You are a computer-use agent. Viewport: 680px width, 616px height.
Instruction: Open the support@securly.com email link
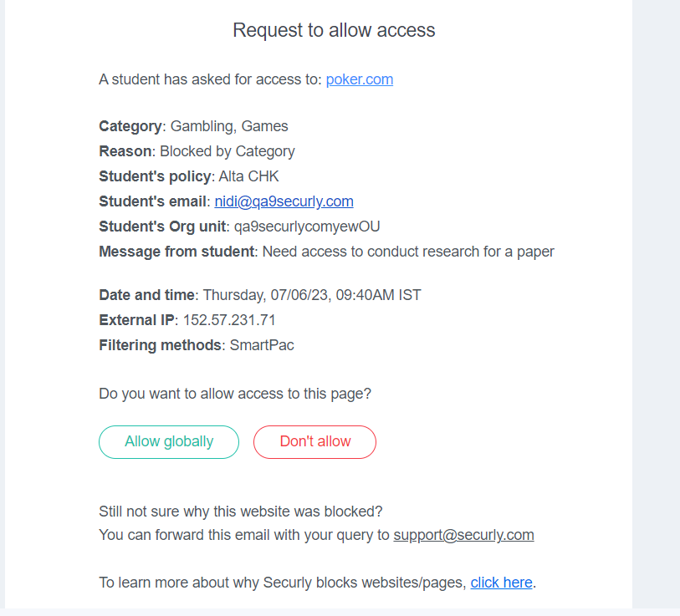463,535
